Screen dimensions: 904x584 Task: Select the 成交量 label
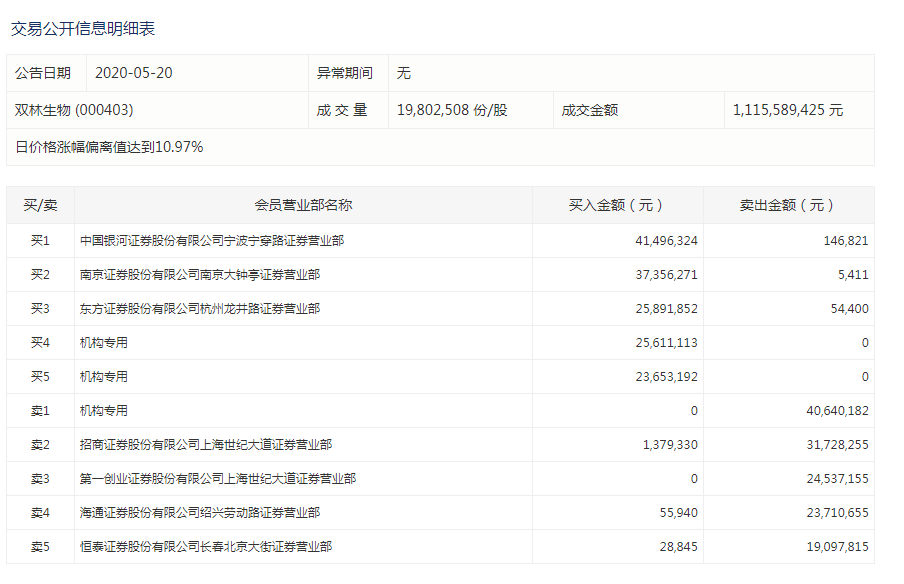pos(342,110)
